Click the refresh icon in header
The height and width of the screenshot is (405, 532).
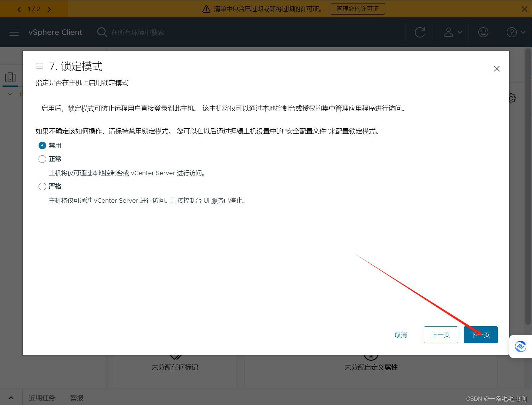pyautogui.click(x=420, y=32)
